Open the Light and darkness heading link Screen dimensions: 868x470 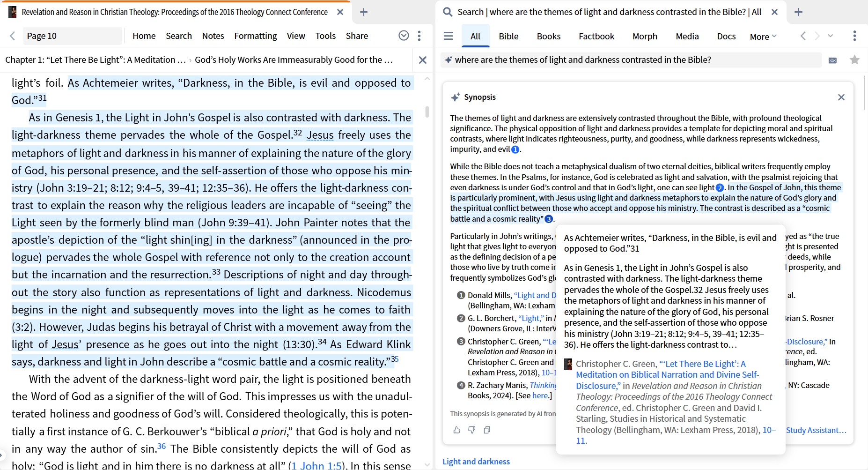[x=476, y=462]
